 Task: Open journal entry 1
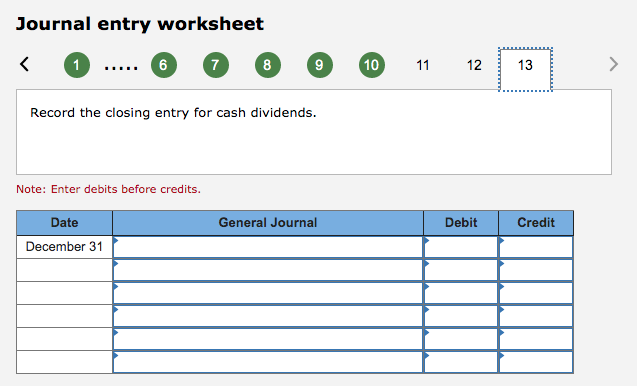(77, 65)
